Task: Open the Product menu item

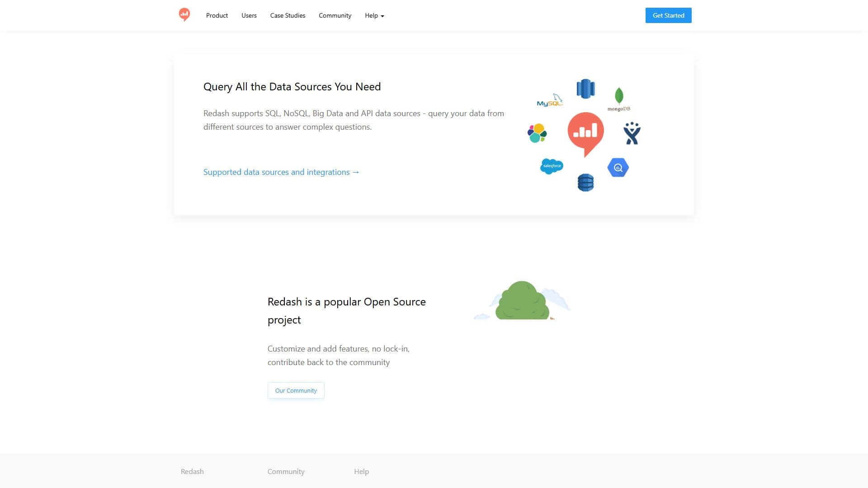Action: [x=217, y=15]
